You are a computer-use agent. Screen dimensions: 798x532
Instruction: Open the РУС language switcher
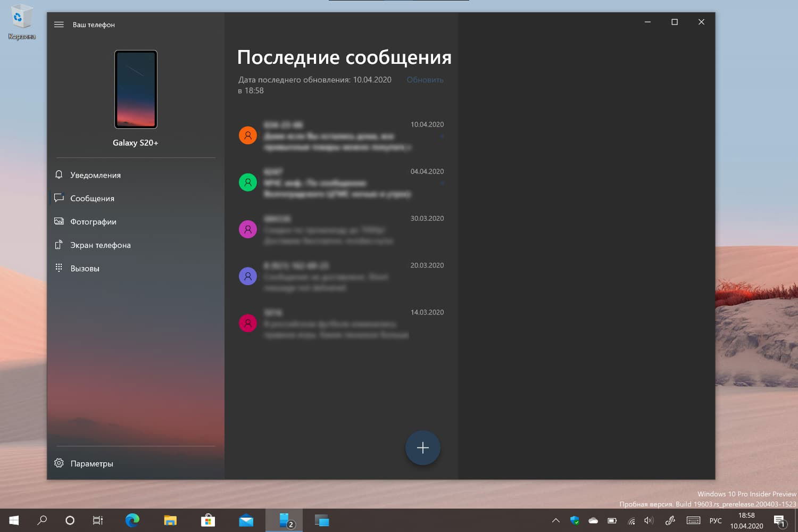[715, 520]
